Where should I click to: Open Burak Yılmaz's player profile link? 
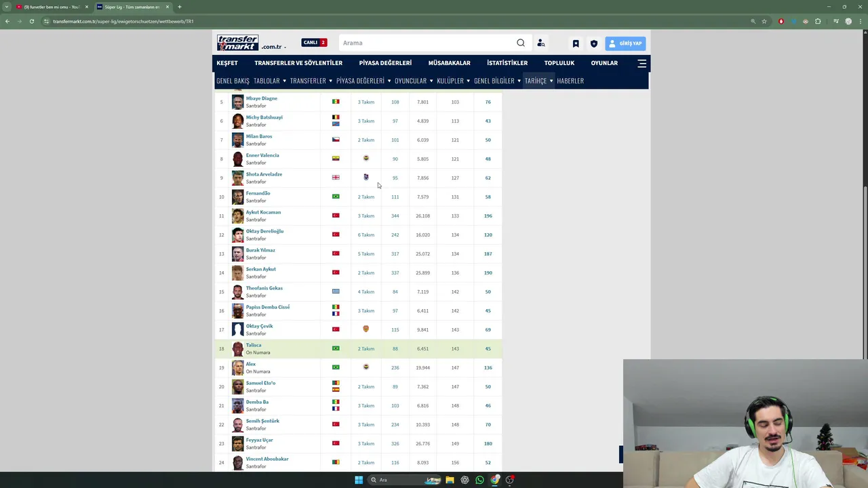pyautogui.click(x=260, y=250)
